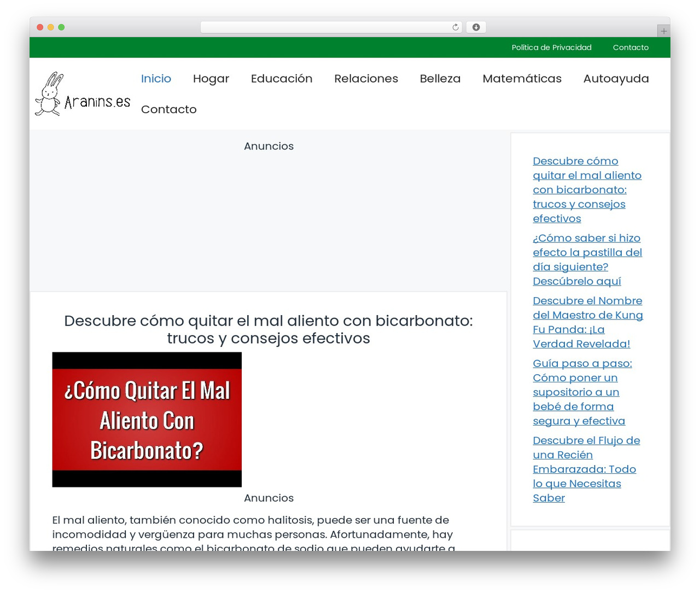Open sidebar link about quitar el mal aliento
This screenshot has height=593, width=700.
[587, 190]
